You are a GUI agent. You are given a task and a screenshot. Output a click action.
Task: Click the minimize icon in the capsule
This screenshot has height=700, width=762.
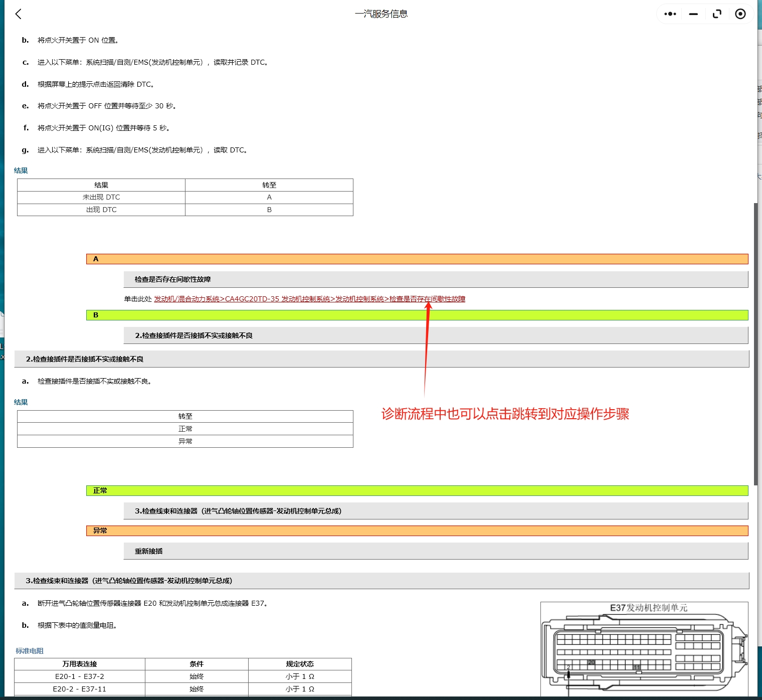pyautogui.click(x=693, y=14)
